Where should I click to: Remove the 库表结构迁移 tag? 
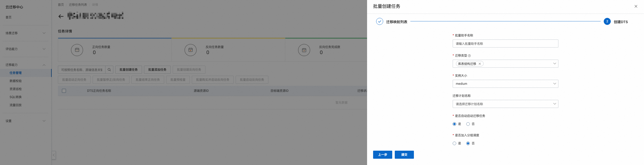480,64
